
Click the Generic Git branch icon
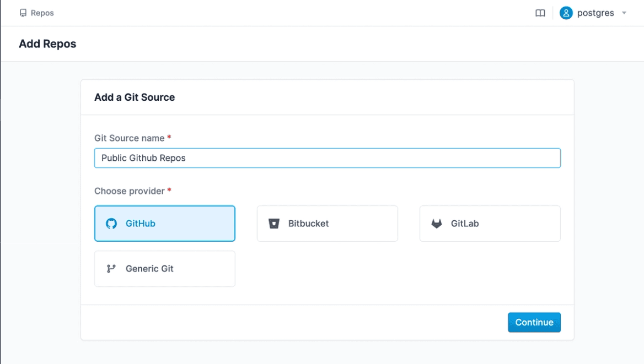point(112,268)
